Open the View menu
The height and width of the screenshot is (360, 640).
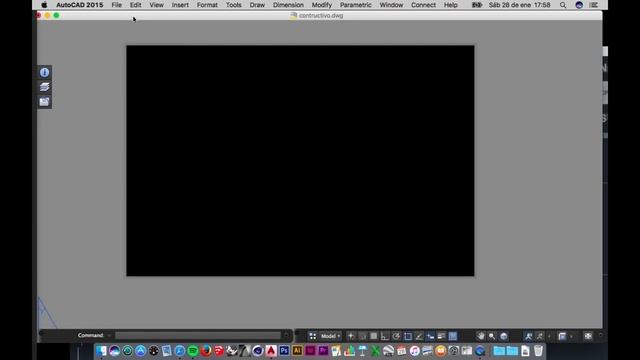(x=156, y=5)
